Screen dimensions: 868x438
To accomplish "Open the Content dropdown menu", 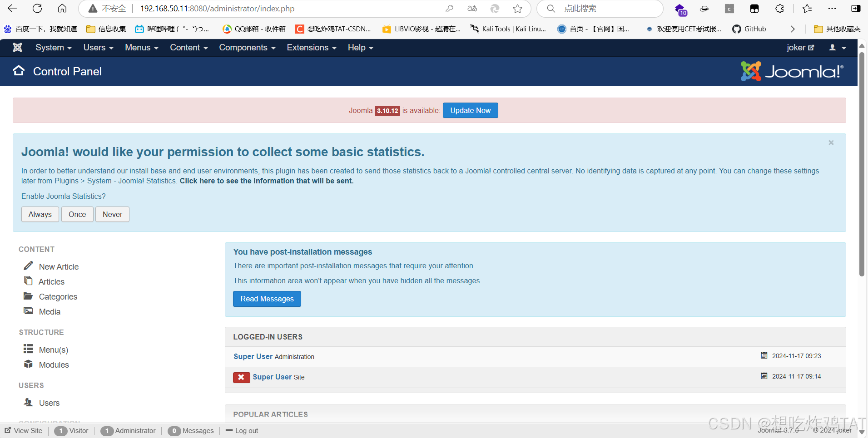I will click(189, 48).
